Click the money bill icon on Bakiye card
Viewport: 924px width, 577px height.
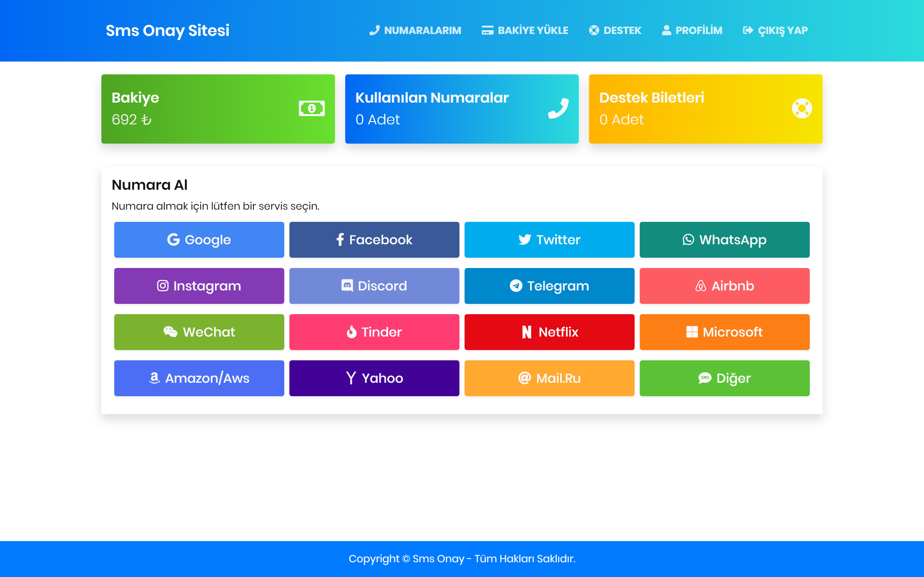(x=312, y=108)
